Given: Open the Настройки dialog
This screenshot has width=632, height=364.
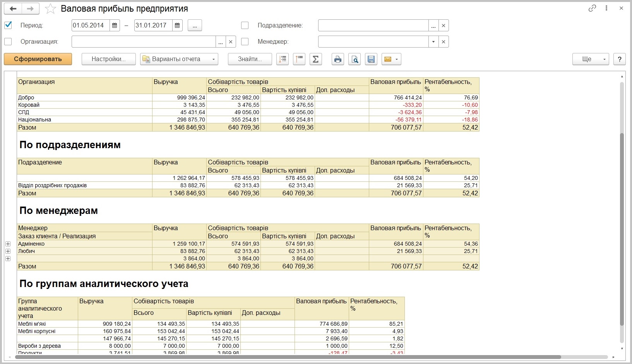Looking at the screenshot, I should (109, 59).
